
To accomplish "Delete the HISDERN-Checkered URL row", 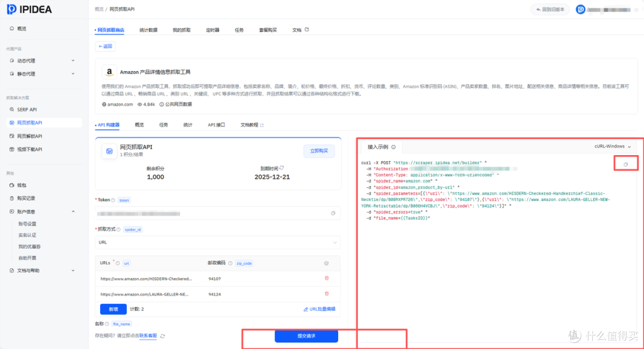I will 327,278.
